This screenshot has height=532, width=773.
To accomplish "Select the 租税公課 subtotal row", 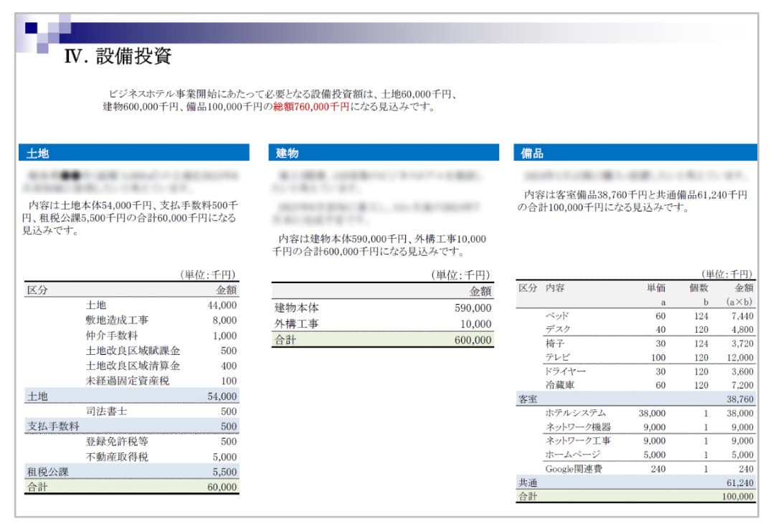I will pyautogui.click(x=131, y=472).
